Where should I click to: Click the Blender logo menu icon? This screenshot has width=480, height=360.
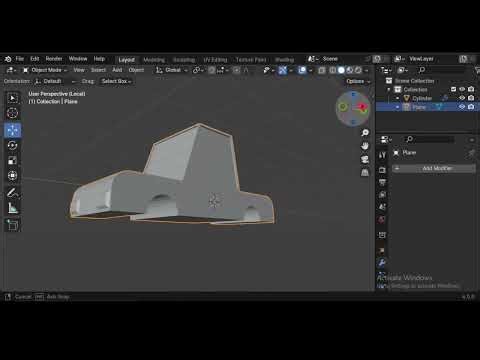coord(8,59)
